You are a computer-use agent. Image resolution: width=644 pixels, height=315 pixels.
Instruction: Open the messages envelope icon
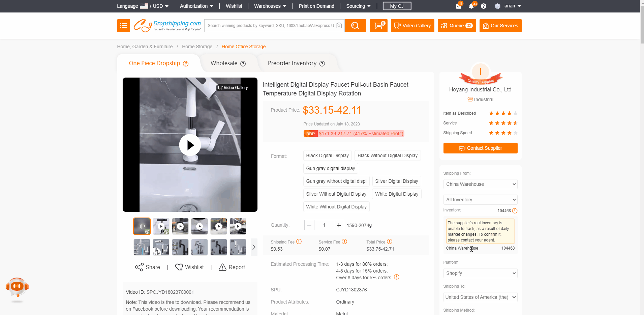(x=458, y=6)
